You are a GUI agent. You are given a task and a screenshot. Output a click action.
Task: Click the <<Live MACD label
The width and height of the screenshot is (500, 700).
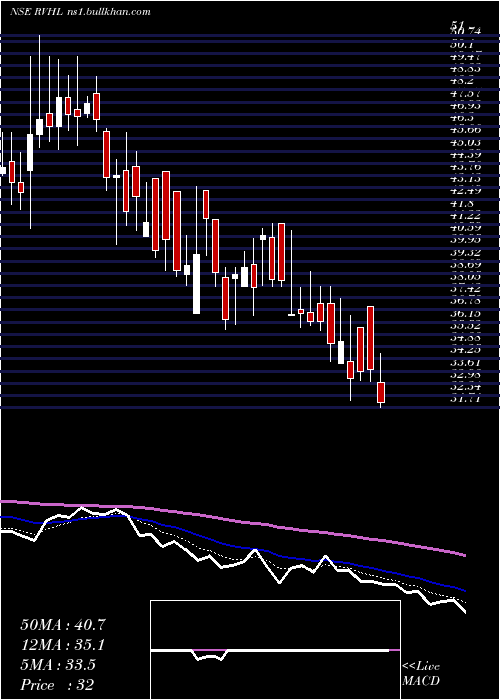421,673
